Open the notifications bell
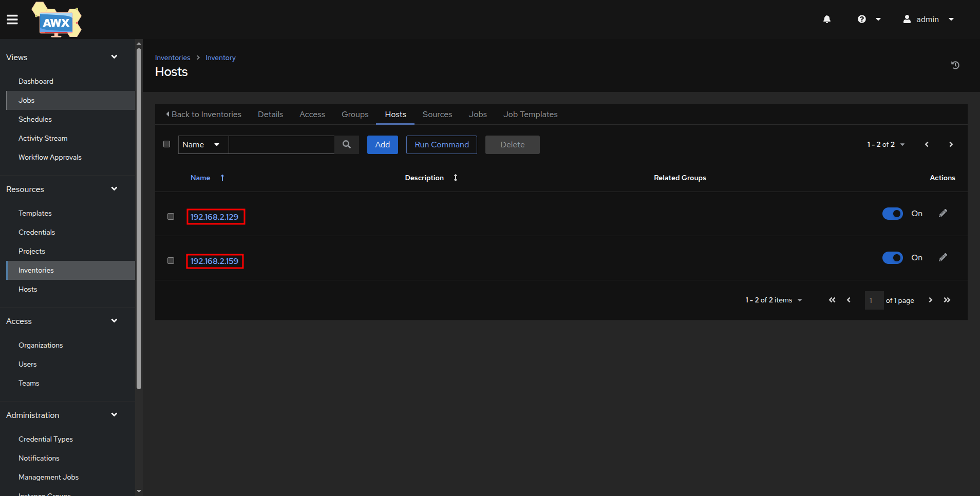The height and width of the screenshot is (496, 980). [x=826, y=19]
